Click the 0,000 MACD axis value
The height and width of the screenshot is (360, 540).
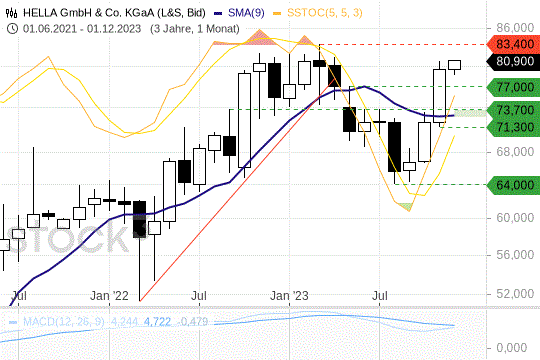tap(512, 348)
